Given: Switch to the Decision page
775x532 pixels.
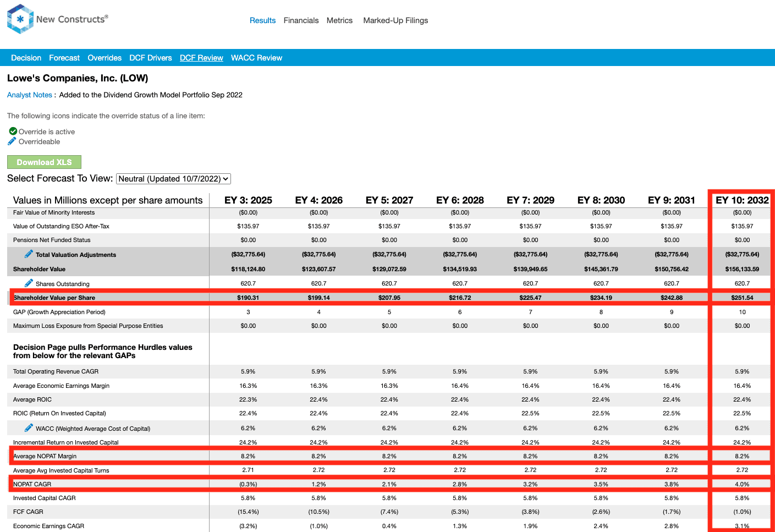Looking at the screenshot, I should click(x=26, y=58).
